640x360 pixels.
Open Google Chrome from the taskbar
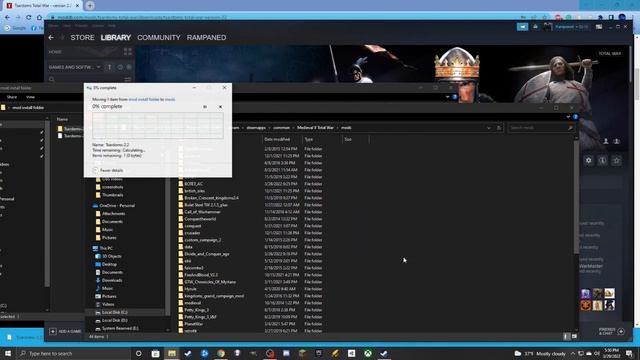coord(221,353)
